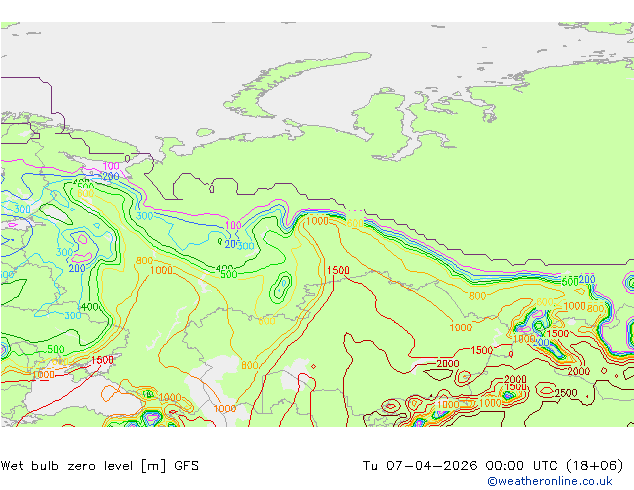This screenshot has height=490, width=634.
Task: Click the 'Wet bulb zero level [m] GFS' title
Action: tap(100, 466)
